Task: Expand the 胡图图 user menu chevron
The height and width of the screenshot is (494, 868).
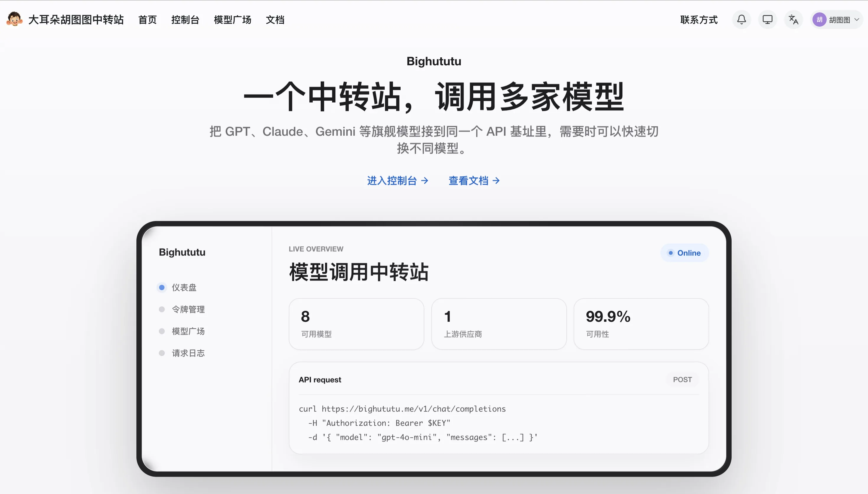Action: [x=857, y=20]
